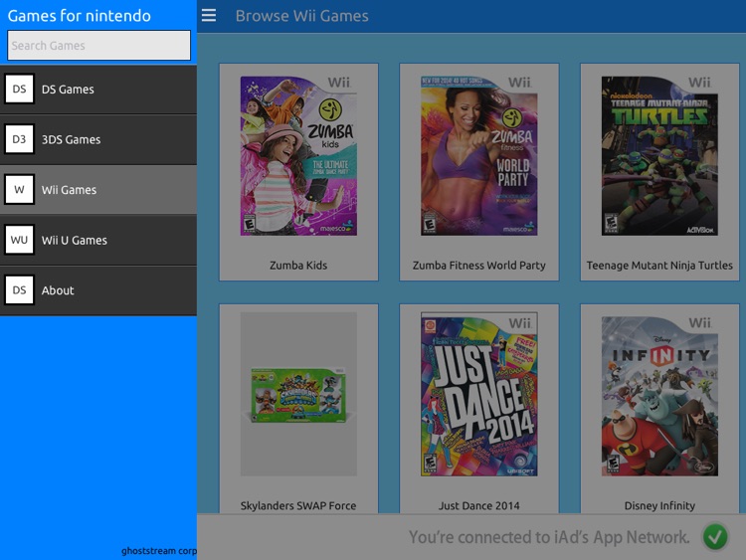746x560 pixels.
Task: Click the Skylanders SWAP Force title
Action: 298,505
